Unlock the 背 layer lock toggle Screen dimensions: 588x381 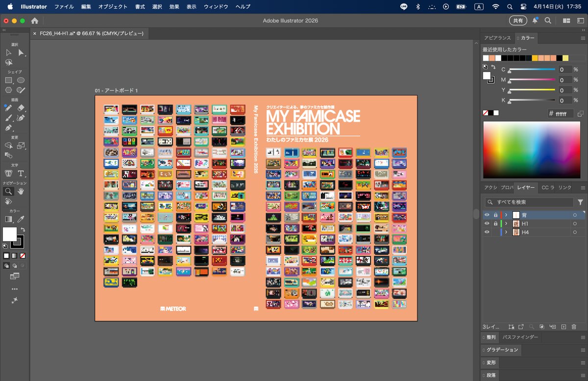495,215
